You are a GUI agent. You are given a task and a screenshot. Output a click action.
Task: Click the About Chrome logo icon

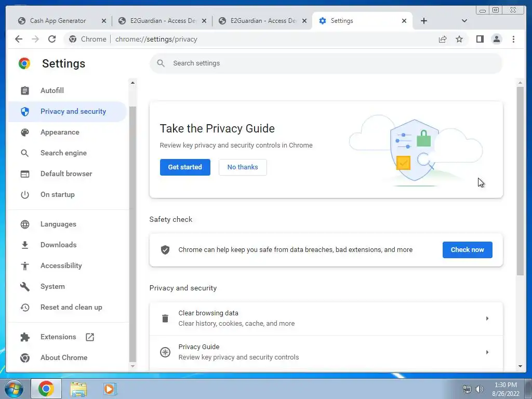click(x=25, y=357)
